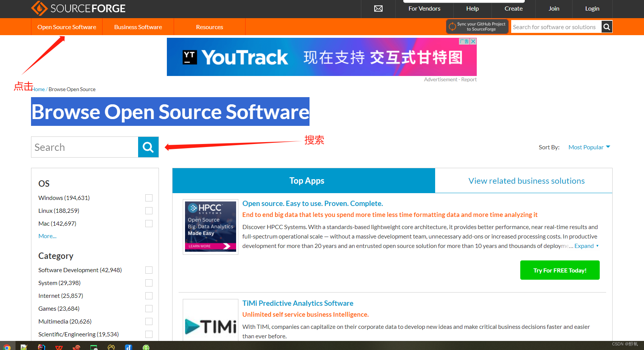Open the Notepad++ icon in the taskbar
Screen dimensions: 644x350
click(x=24, y=347)
